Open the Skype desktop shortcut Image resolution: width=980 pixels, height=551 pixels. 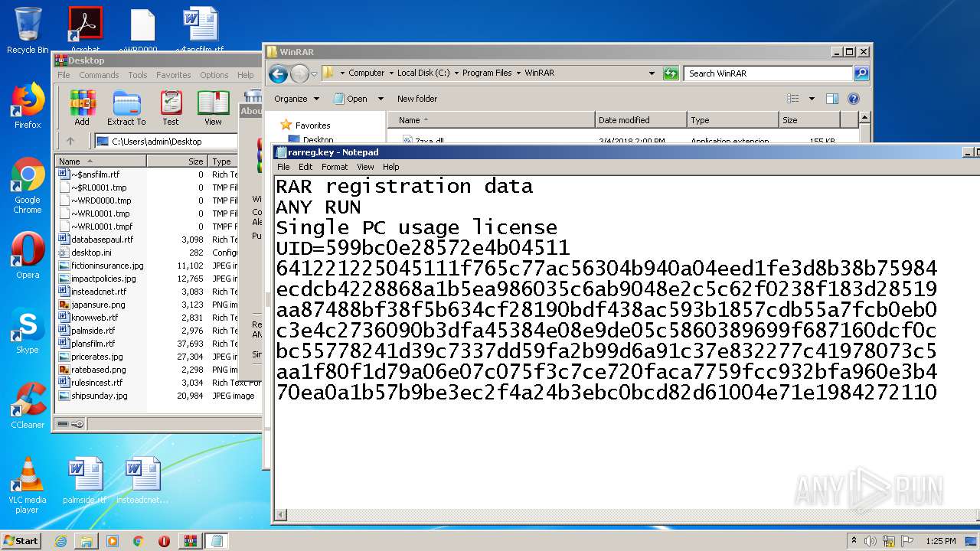pyautogui.click(x=28, y=331)
